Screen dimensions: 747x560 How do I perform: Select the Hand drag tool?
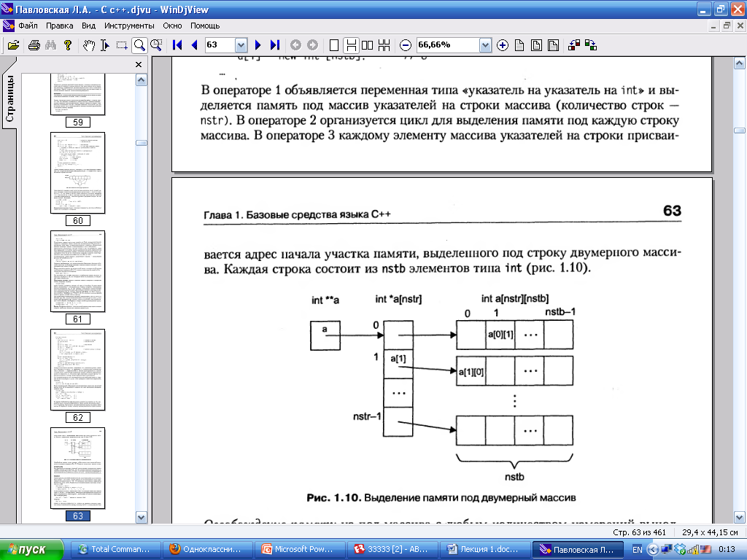[x=88, y=45]
